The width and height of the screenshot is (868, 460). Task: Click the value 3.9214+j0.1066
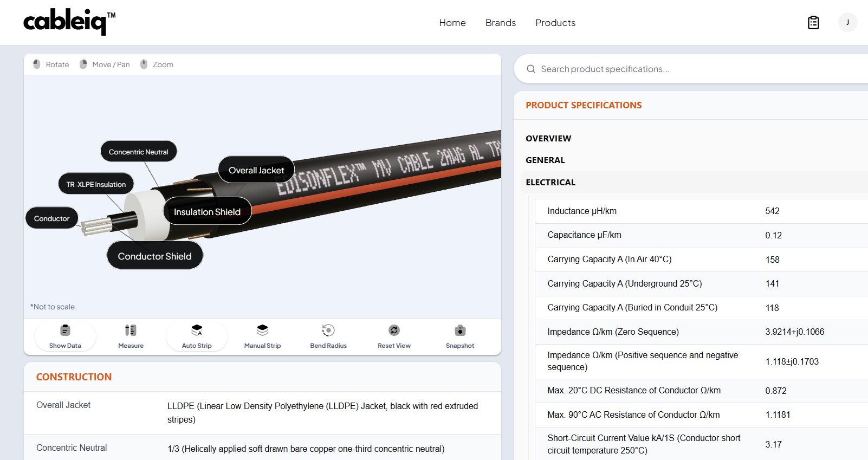pyautogui.click(x=794, y=332)
